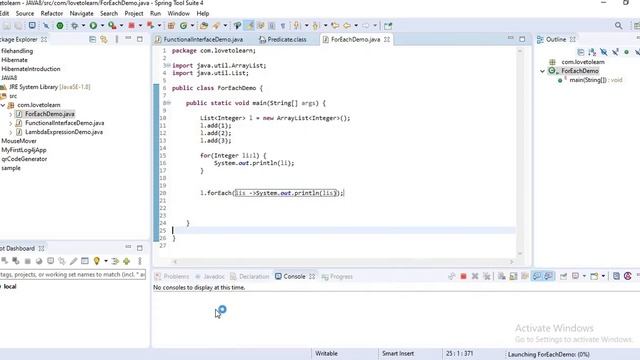
Task: Click the Debug bug icon in toolbar
Action: pos(75,26)
